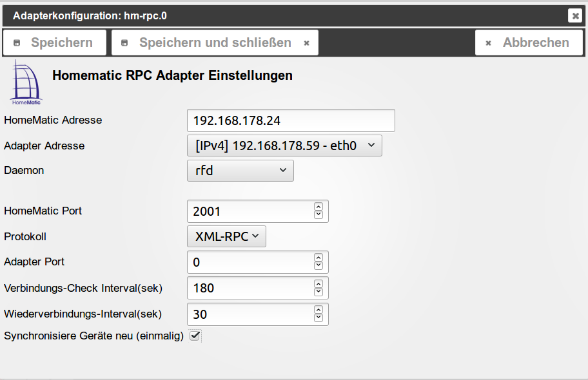Screen dimensions: 588x380
Task: Lower Verbindungs-Check Interval with down arrow
Action: 318,292
